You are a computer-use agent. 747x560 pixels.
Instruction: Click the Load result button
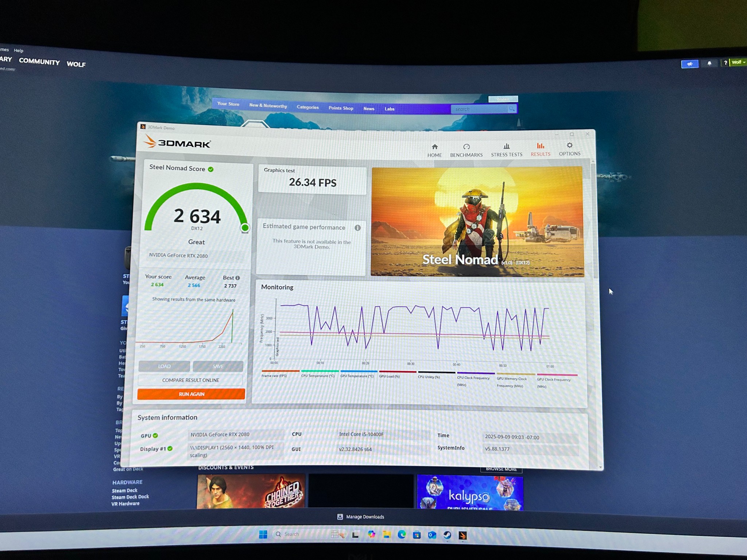click(x=164, y=366)
